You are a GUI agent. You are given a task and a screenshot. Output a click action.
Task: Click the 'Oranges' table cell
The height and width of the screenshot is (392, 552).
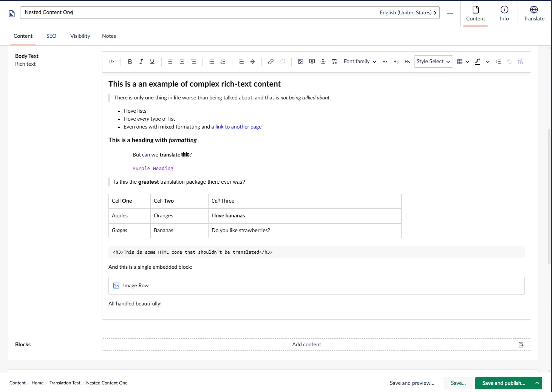pyautogui.click(x=179, y=216)
